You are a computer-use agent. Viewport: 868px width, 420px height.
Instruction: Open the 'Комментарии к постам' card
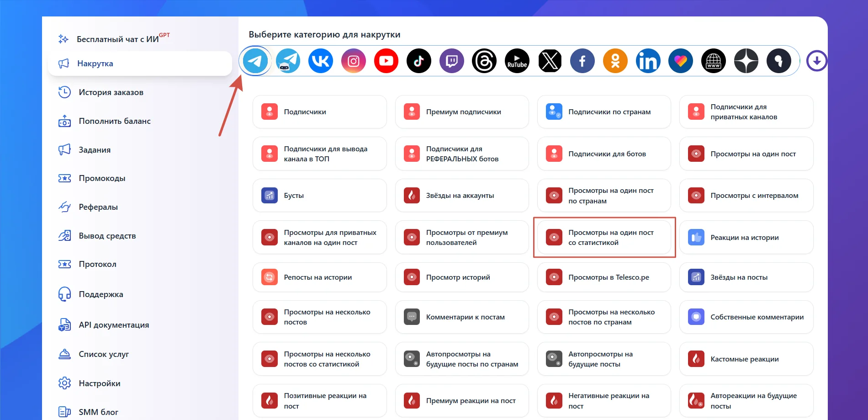tap(462, 317)
